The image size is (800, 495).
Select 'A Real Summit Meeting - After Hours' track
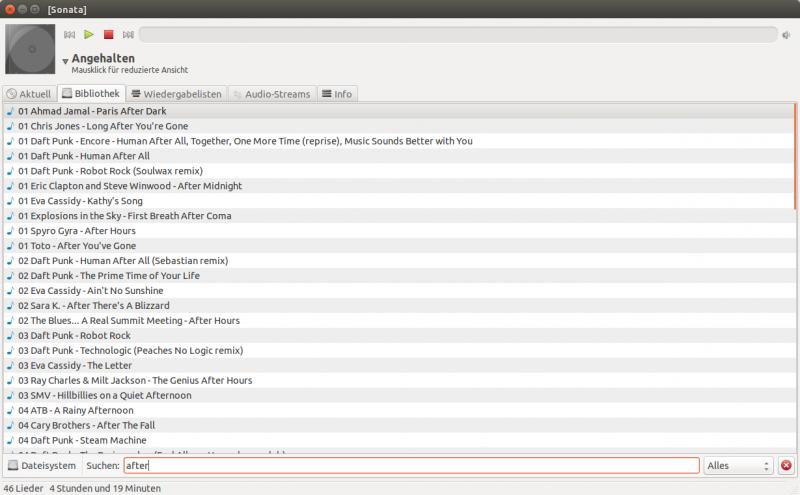398,320
